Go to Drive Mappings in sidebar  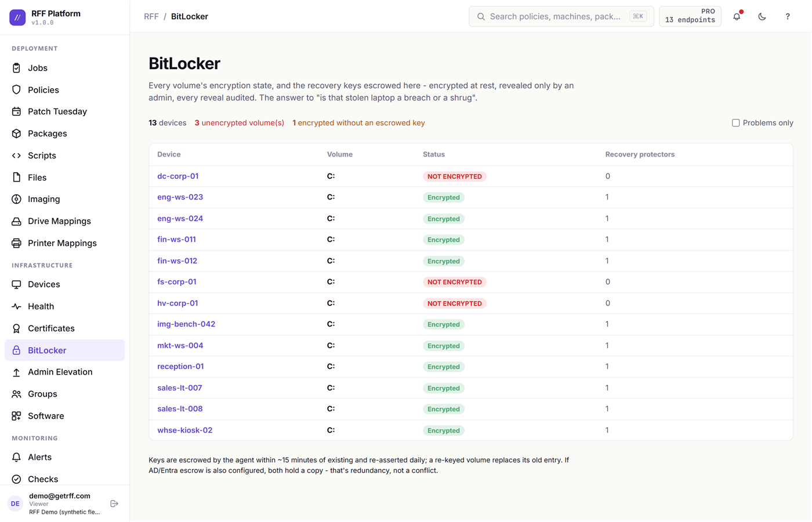tap(64, 221)
